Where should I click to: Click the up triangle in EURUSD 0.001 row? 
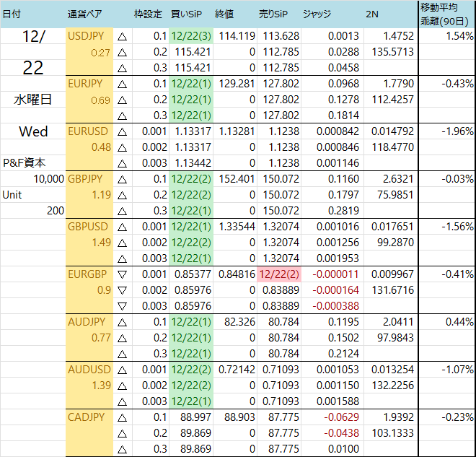(x=122, y=132)
